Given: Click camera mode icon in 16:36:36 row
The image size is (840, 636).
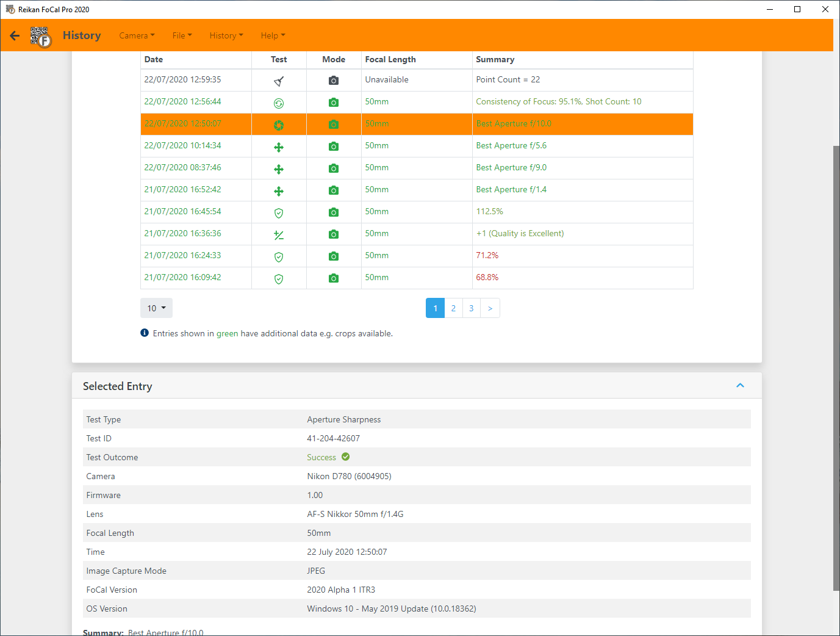Looking at the screenshot, I should click(334, 234).
